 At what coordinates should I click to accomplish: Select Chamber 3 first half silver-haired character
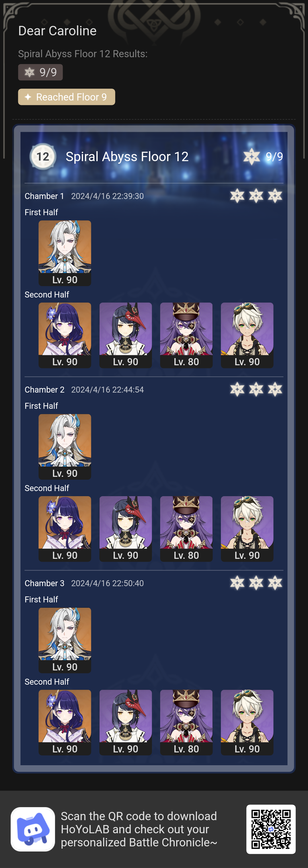(x=65, y=640)
